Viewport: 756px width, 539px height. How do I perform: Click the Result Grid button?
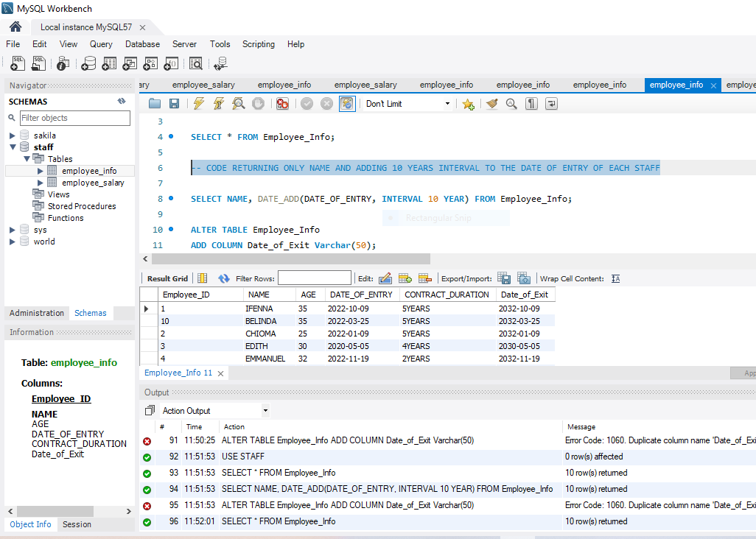[167, 278]
